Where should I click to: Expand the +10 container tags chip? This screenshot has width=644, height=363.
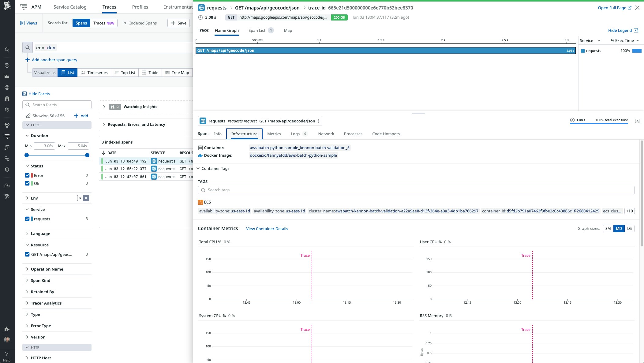[x=629, y=211]
